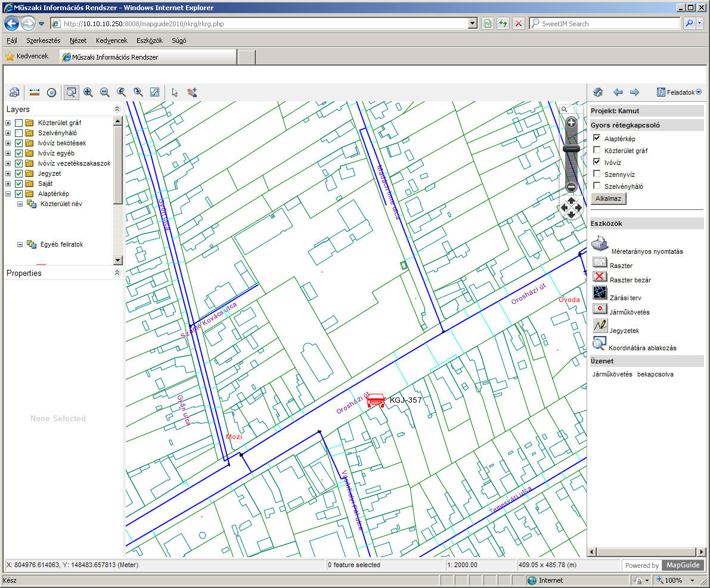Open the Eszközök menu
The image size is (710, 588).
[x=150, y=41]
